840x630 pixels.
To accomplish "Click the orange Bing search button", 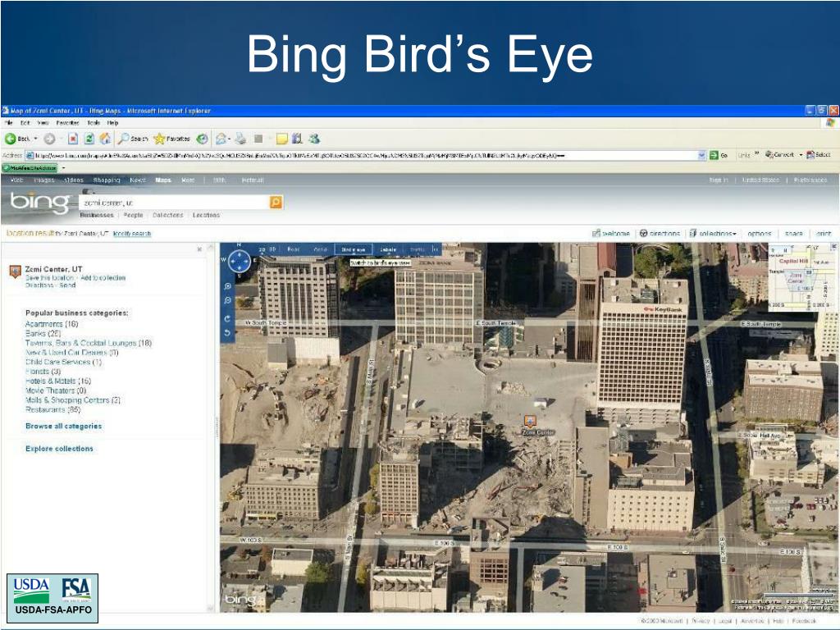I will (x=276, y=202).
